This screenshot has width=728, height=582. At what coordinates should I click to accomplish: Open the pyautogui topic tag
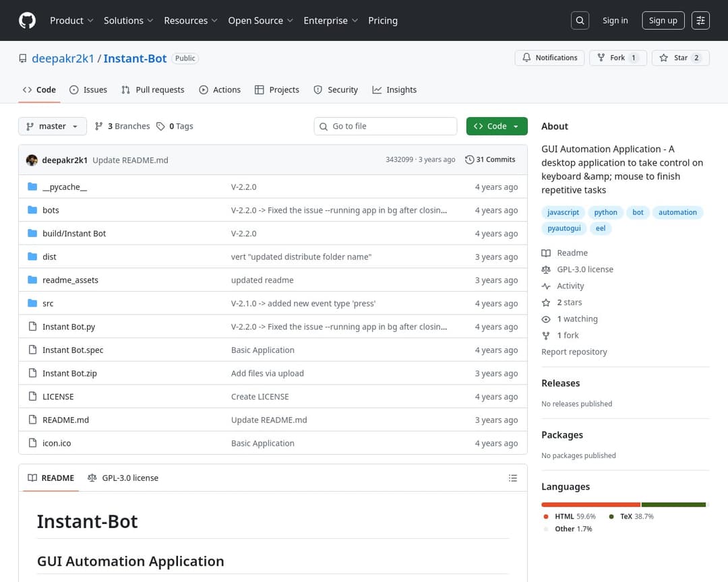(564, 228)
